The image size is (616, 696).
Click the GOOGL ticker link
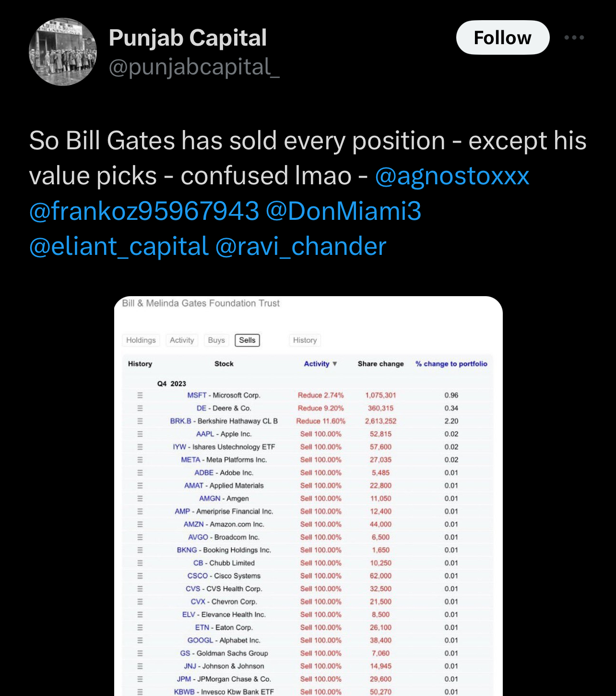coord(200,640)
